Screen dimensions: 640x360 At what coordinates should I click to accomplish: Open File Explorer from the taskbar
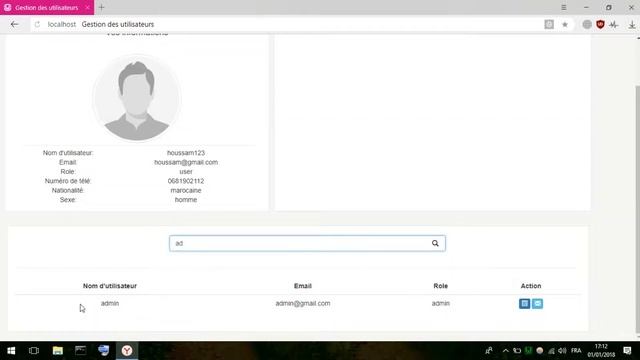58,351
